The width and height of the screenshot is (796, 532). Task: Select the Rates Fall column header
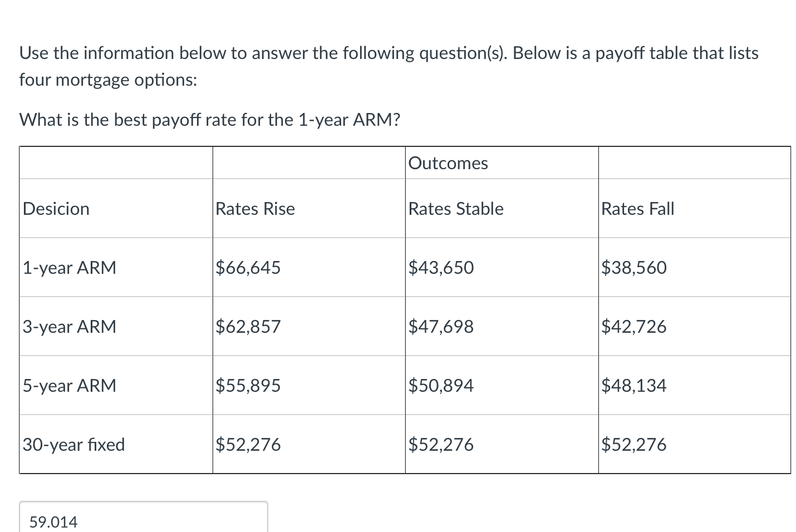tap(637, 209)
